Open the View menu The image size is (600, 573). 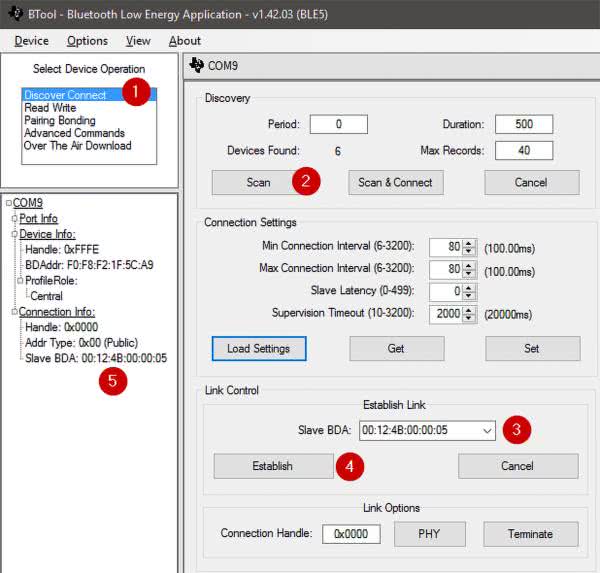[x=138, y=41]
